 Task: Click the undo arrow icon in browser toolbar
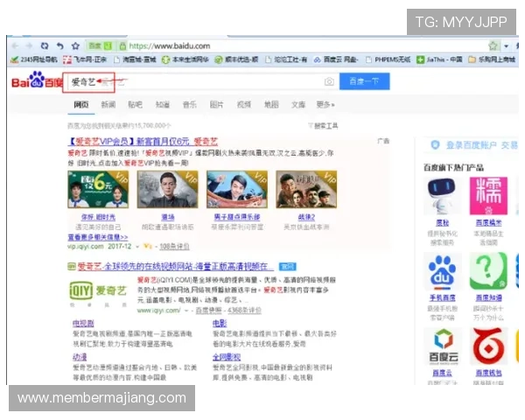point(59,45)
